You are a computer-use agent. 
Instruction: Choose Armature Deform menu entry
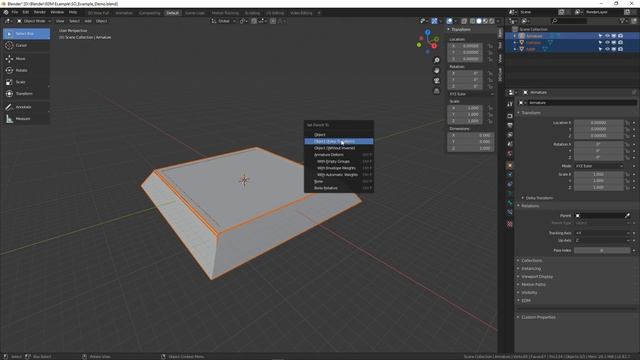[x=339, y=155]
